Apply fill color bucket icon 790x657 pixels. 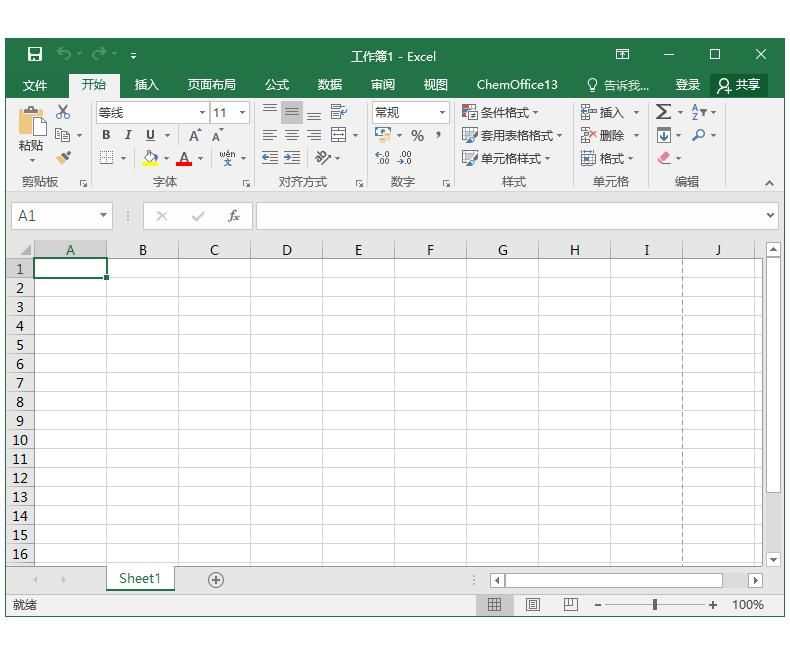[x=150, y=158]
